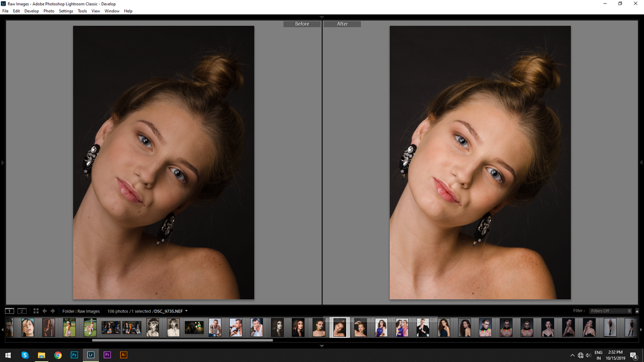
Task: Show hidden system tray icons
Action: pyautogui.click(x=572, y=355)
